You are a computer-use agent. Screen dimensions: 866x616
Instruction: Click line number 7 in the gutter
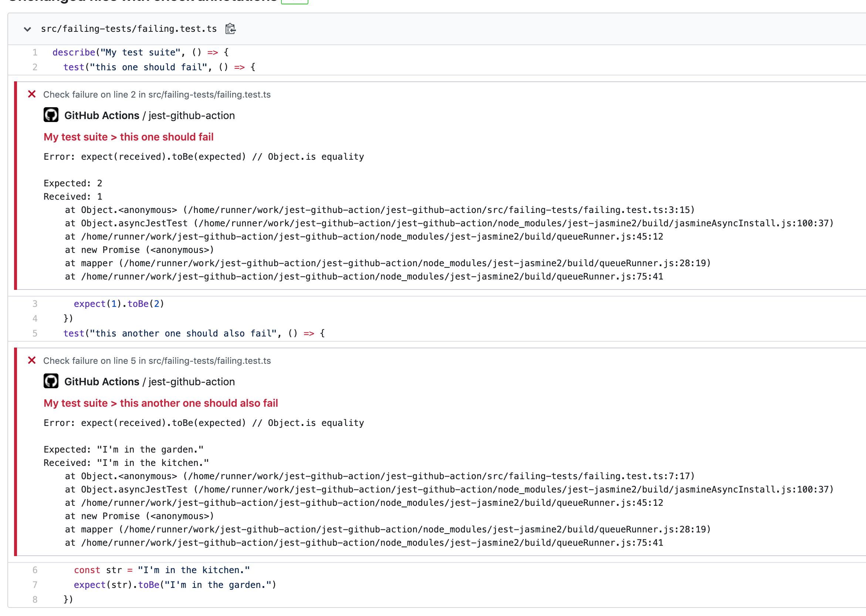pyautogui.click(x=35, y=585)
